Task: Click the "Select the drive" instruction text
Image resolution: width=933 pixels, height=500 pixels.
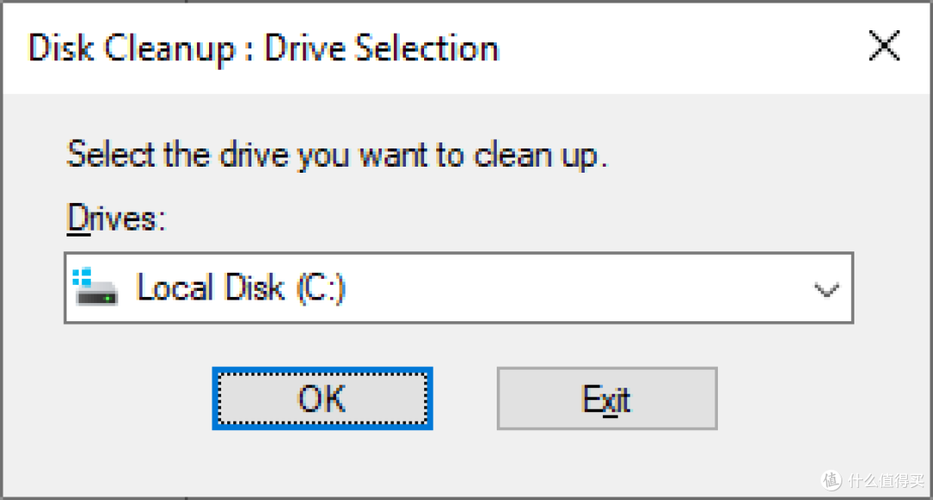Action: click(336, 156)
